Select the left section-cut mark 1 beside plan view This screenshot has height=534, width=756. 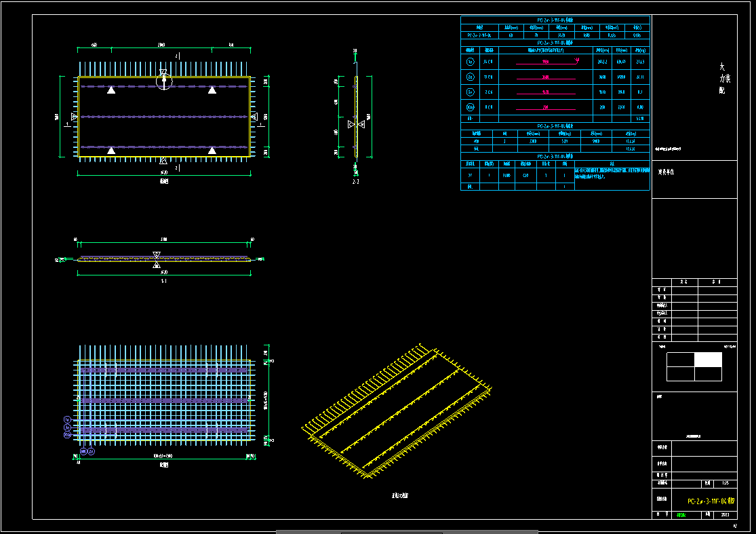tap(67, 124)
